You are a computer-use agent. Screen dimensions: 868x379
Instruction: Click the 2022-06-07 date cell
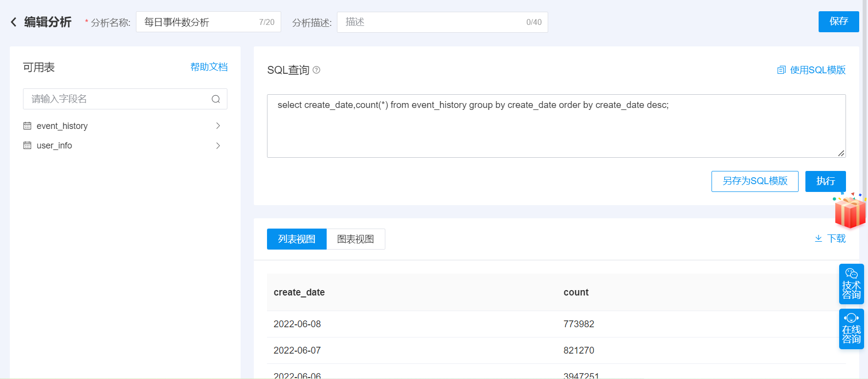tap(297, 351)
